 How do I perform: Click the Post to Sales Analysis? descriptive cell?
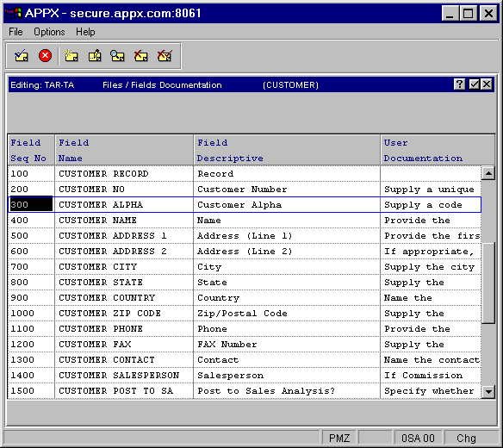[287, 390]
